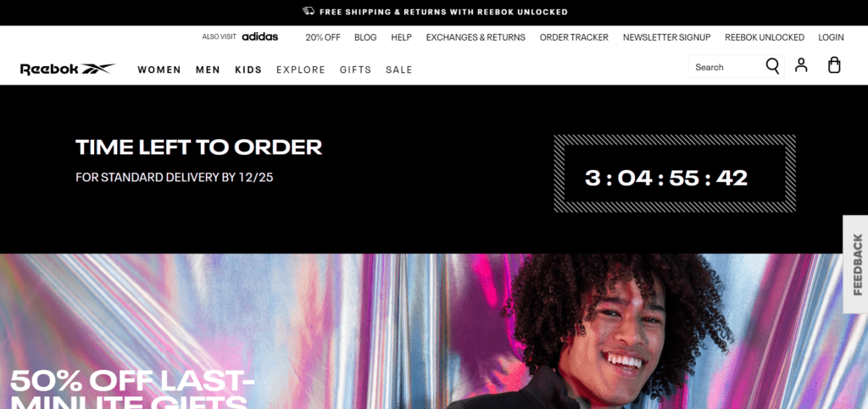Open the MEN menu
The image size is (868, 409).
[x=209, y=69]
